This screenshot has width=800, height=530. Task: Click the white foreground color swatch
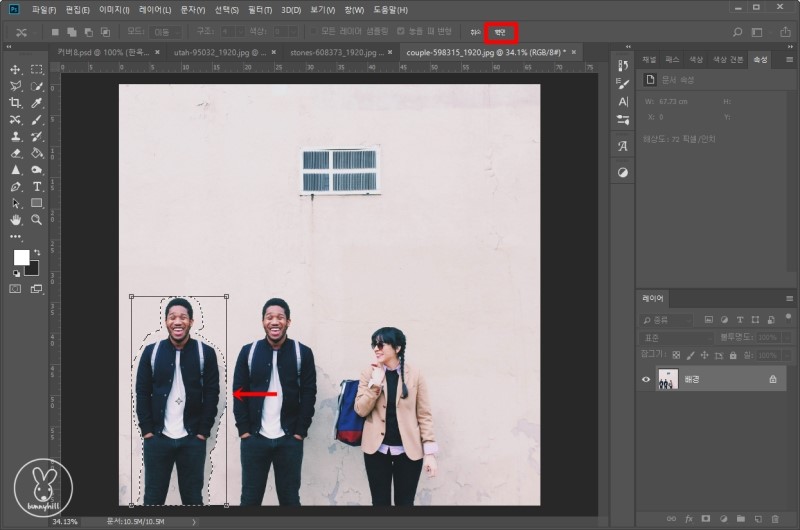tap(21, 257)
